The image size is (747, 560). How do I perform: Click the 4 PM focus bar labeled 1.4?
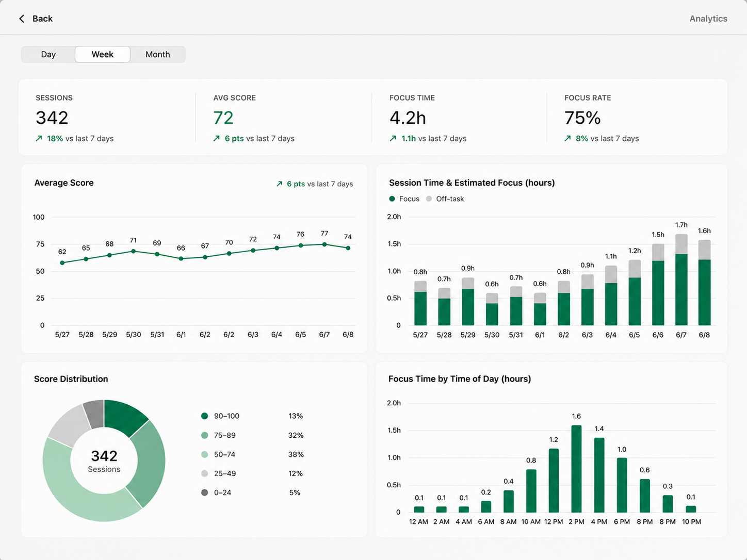coord(599,475)
